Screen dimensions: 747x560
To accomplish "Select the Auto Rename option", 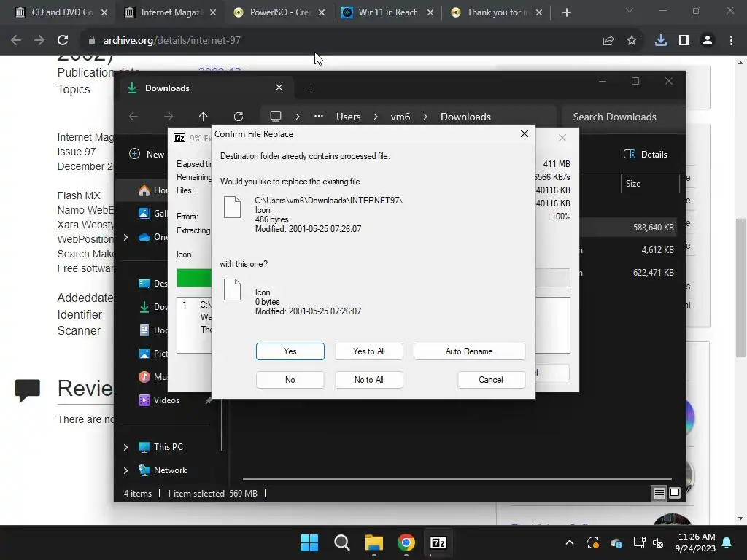I will click(469, 351).
